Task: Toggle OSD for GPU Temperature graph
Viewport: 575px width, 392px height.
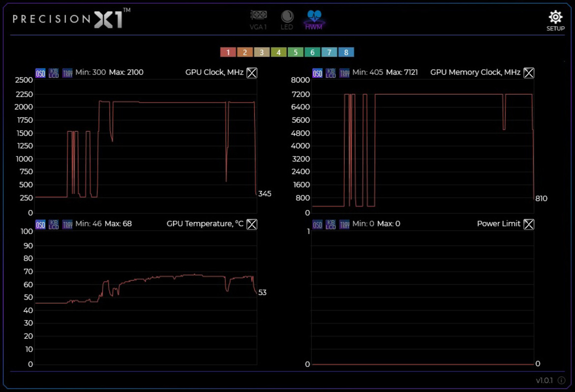Action: tap(40, 224)
